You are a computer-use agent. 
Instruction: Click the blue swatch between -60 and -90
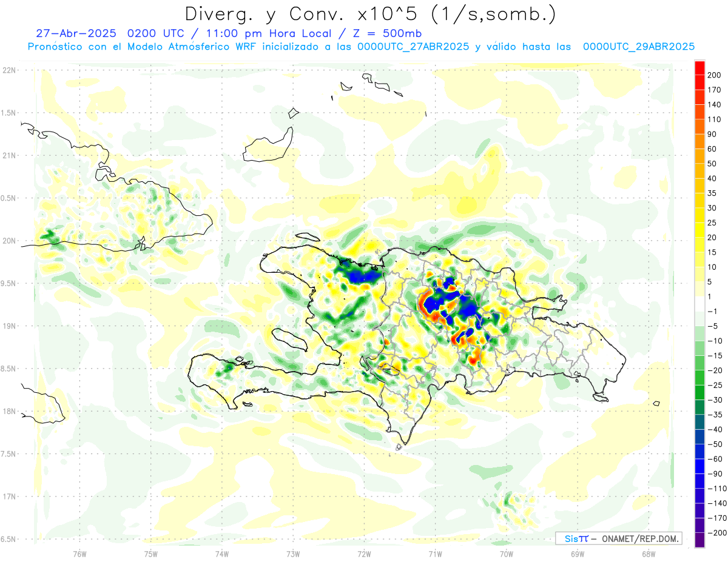699,466
